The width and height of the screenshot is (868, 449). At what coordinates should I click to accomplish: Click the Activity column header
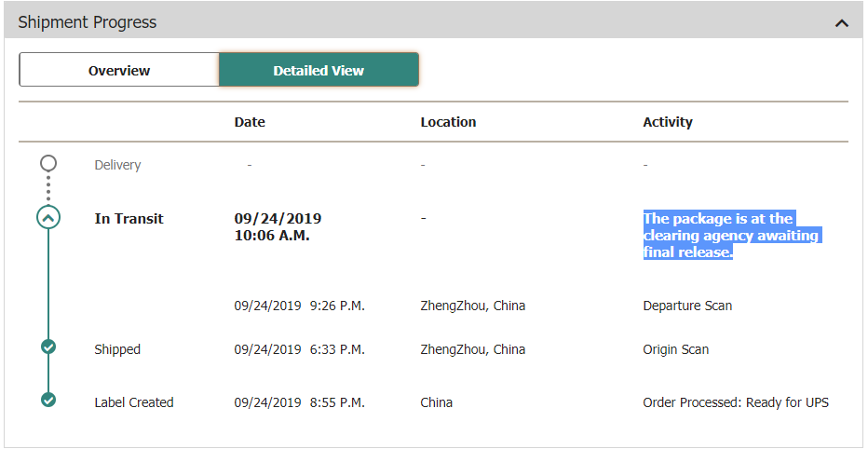[668, 122]
